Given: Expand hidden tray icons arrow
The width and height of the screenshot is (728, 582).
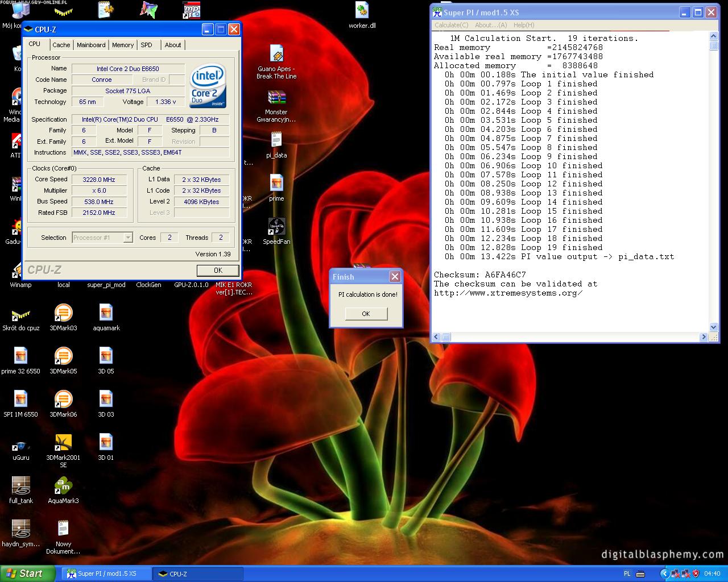Looking at the screenshot, I should click(665, 574).
